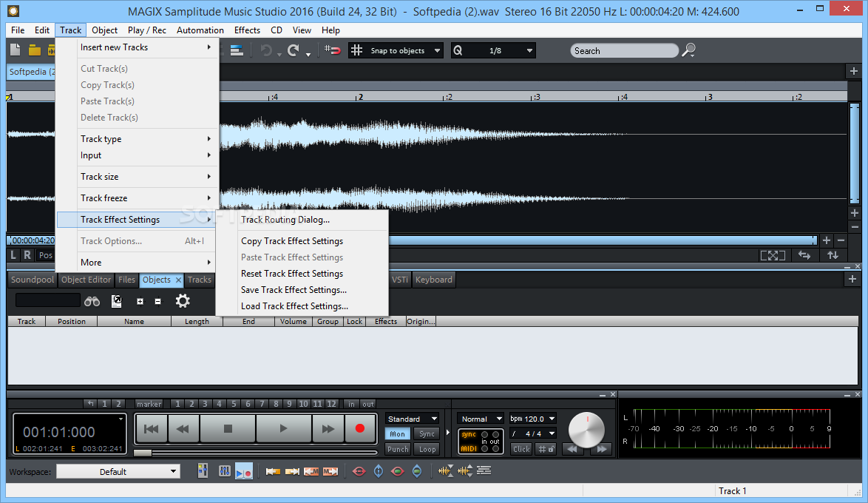The height and width of the screenshot is (503, 868).
Task: Click the mixer faders icon in bottom toolbar
Action: click(224, 471)
